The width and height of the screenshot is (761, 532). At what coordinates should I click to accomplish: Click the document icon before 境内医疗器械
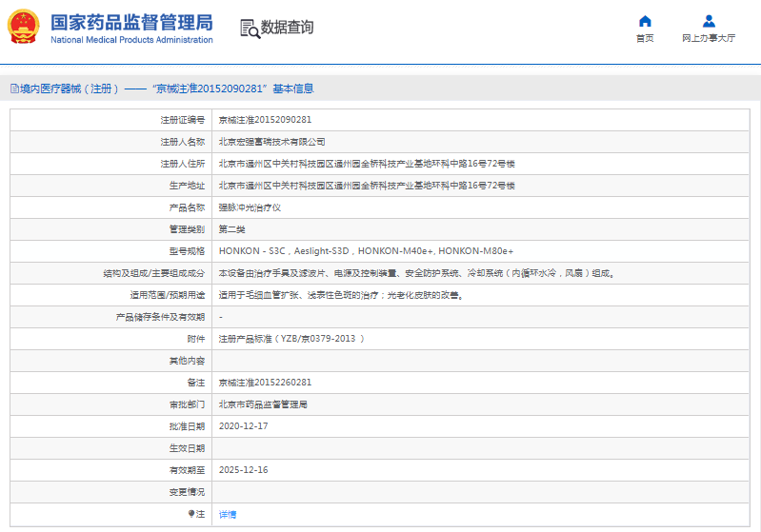point(13,89)
